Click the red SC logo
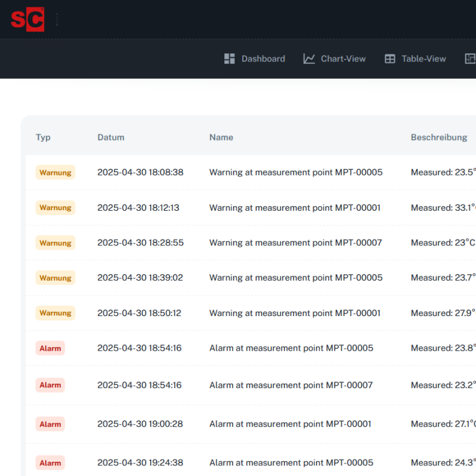Screen dimensions: 476x476 coord(27,19)
